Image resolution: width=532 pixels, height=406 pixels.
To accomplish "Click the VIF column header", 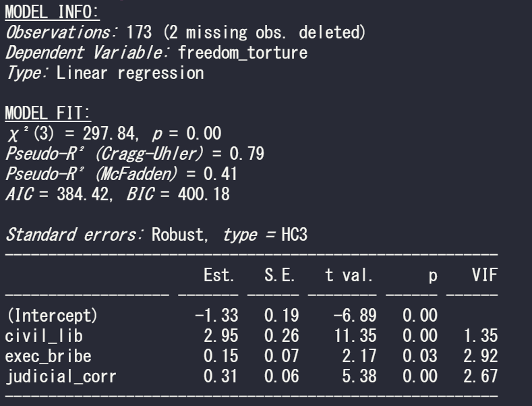I will [482, 276].
